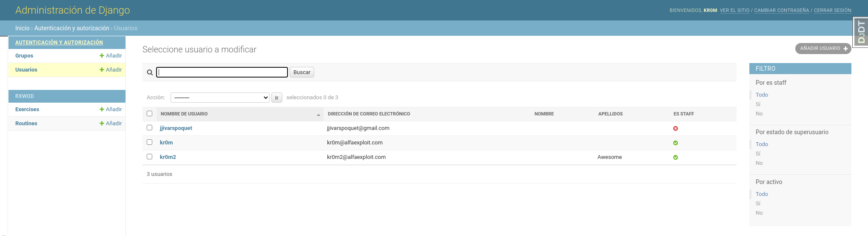Open the Acción dropdown menu

[220, 98]
